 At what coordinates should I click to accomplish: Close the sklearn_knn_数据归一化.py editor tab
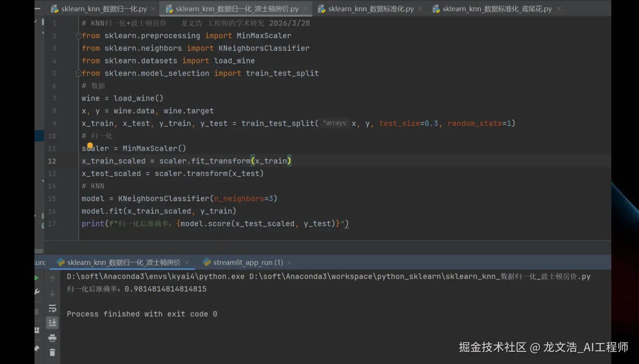[153, 9]
